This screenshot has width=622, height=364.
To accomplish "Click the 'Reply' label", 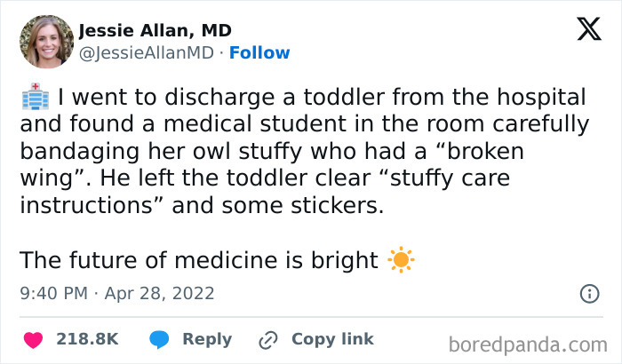I will pyautogui.click(x=207, y=339).
